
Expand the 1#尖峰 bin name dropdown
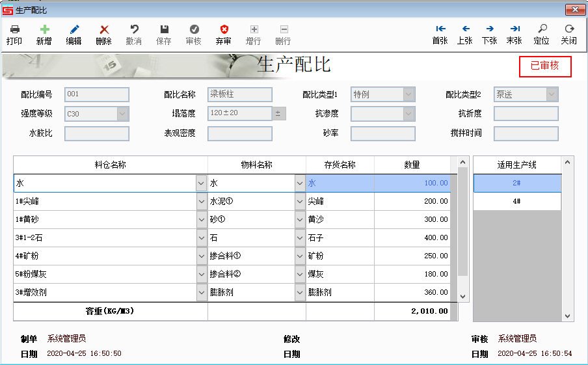coord(201,202)
